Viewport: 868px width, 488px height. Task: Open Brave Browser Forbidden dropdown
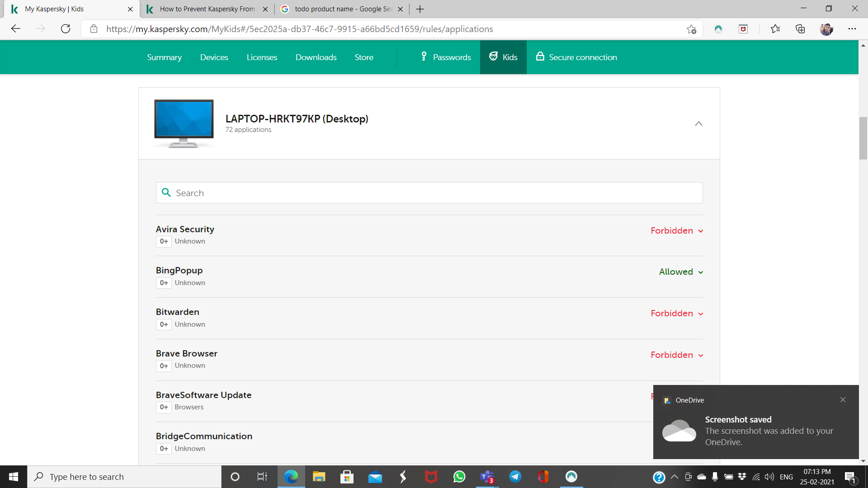pyautogui.click(x=677, y=355)
